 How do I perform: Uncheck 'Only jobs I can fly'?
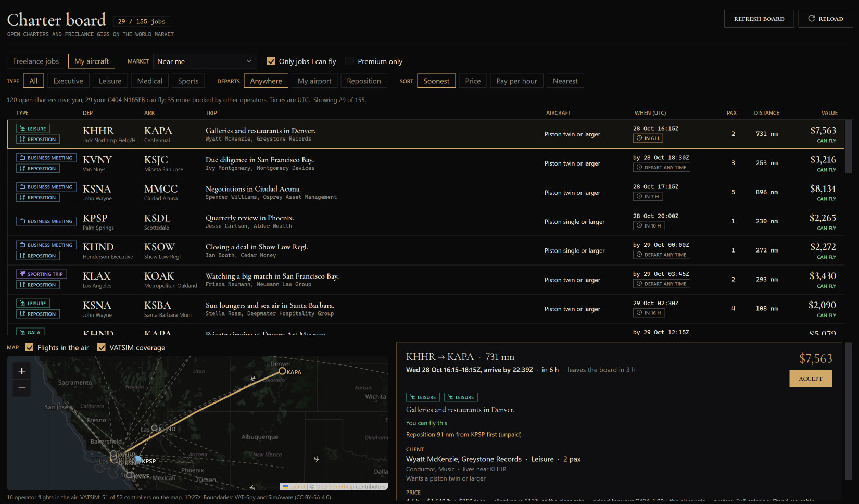click(x=271, y=61)
